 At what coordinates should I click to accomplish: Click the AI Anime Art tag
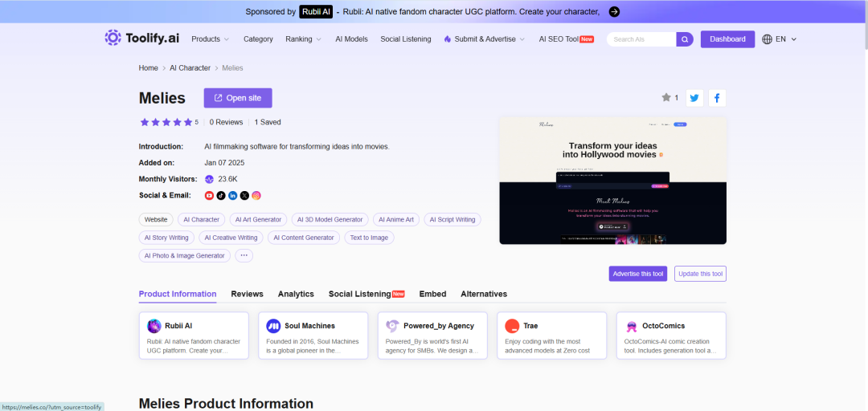click(x=396, y=220)
